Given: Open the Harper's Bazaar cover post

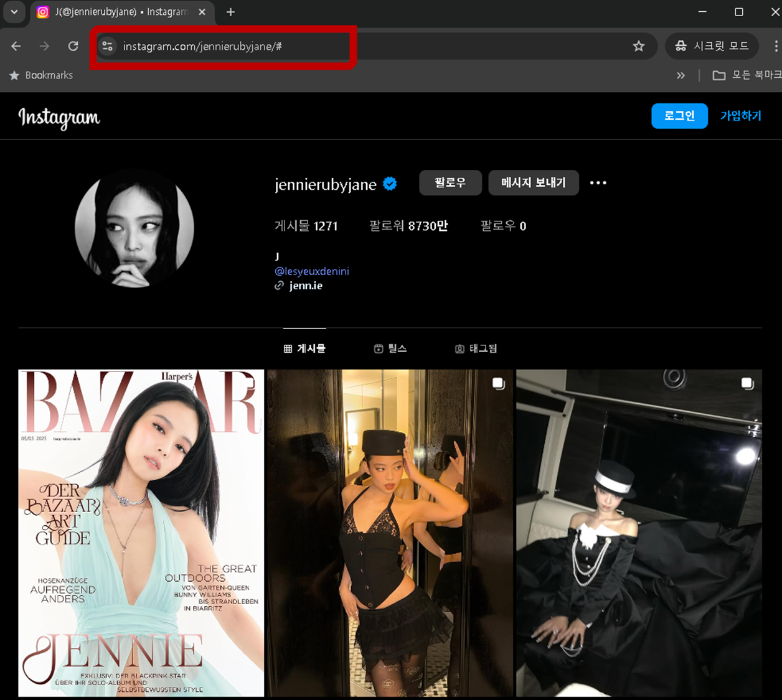Looking at the screenshot, I should click(x=141, y=533).
